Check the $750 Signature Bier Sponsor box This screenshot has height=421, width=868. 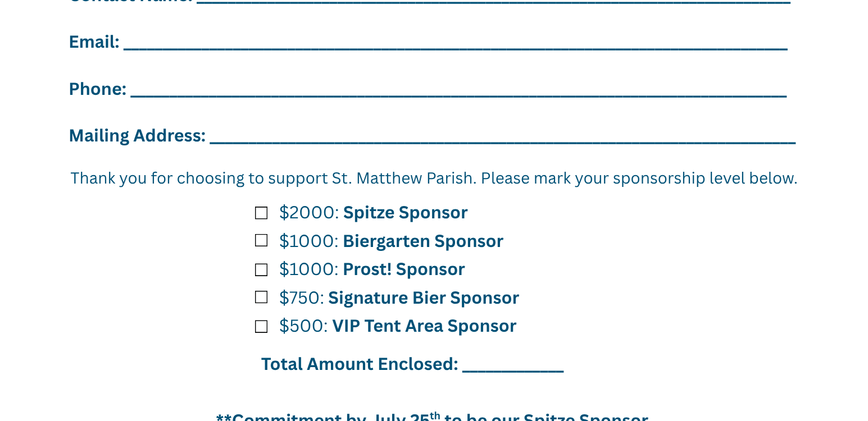(261, 298)
